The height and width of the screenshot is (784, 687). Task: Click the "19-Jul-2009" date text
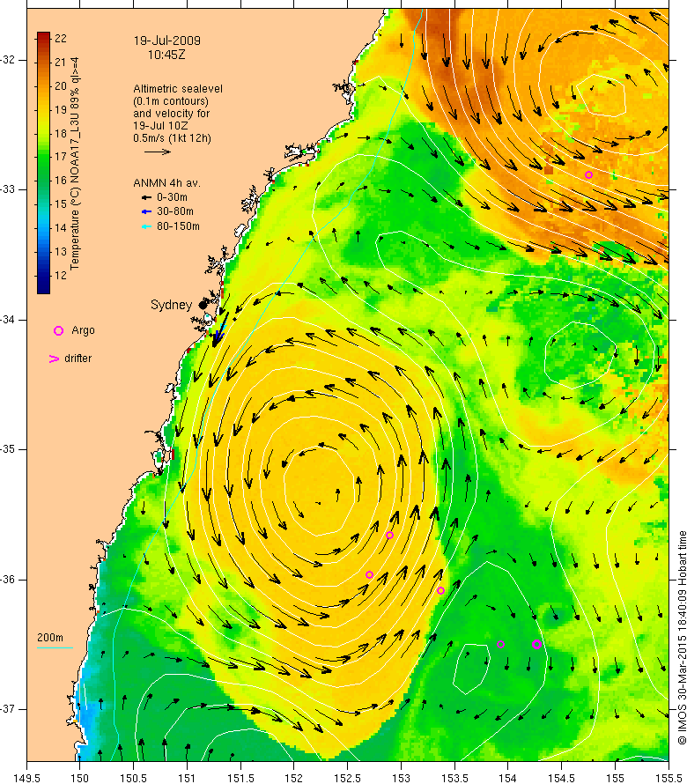pyautogui.click(x=167, y=41)
